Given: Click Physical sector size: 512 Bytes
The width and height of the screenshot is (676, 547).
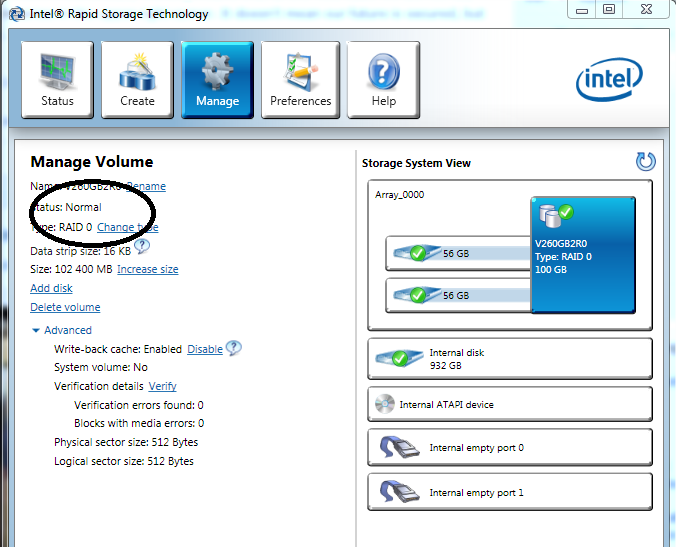Looking at the screenshot, I should 126,442.
